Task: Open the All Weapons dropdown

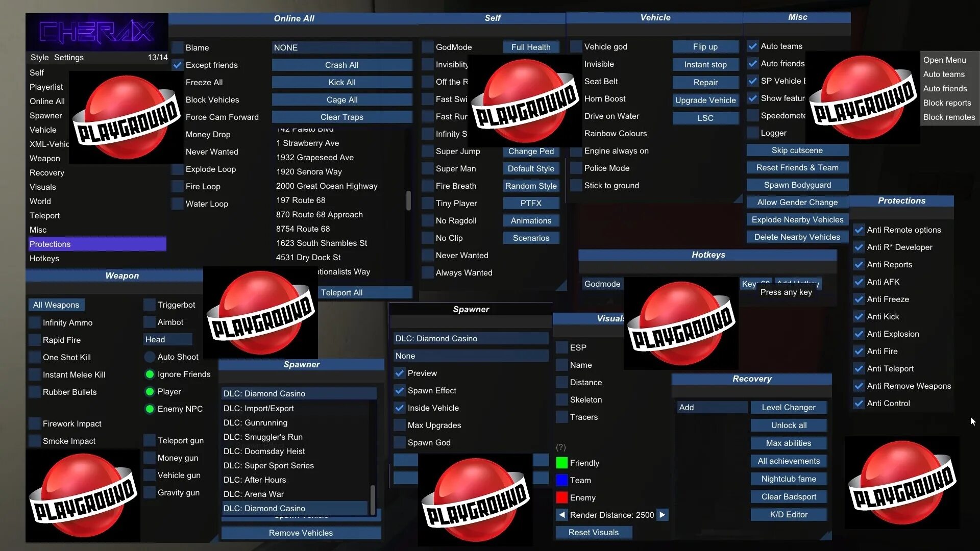Action: tap(56, 305)
